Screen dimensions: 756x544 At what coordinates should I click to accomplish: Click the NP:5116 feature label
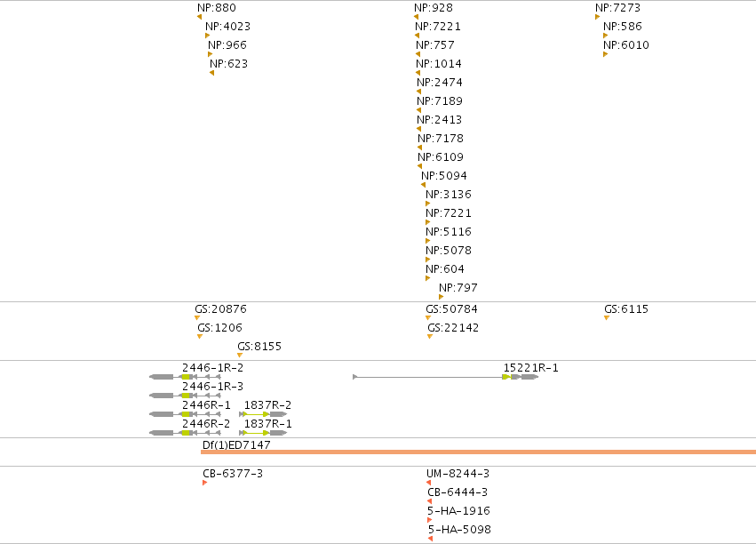[x=449, y=232]
